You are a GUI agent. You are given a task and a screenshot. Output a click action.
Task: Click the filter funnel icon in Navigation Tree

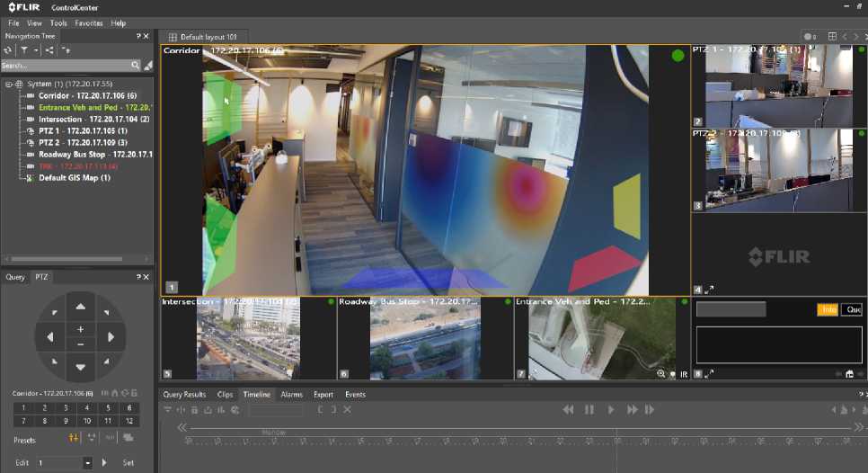24,50
